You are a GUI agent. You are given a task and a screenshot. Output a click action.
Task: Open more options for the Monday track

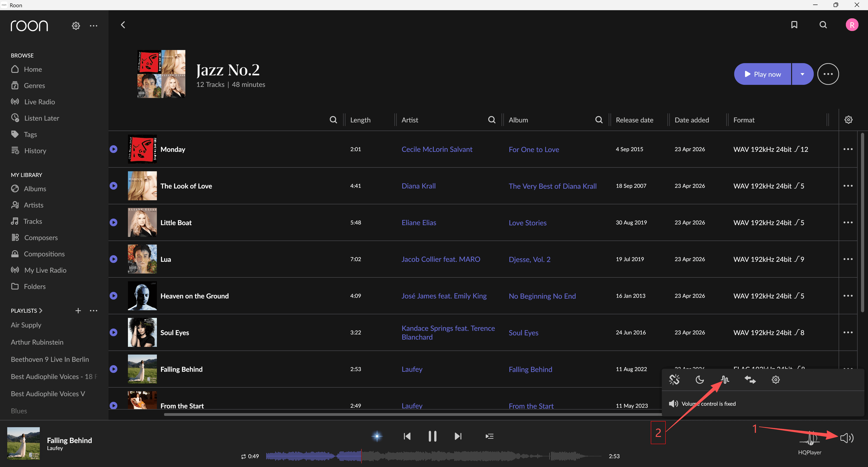[x=848, y=149]
